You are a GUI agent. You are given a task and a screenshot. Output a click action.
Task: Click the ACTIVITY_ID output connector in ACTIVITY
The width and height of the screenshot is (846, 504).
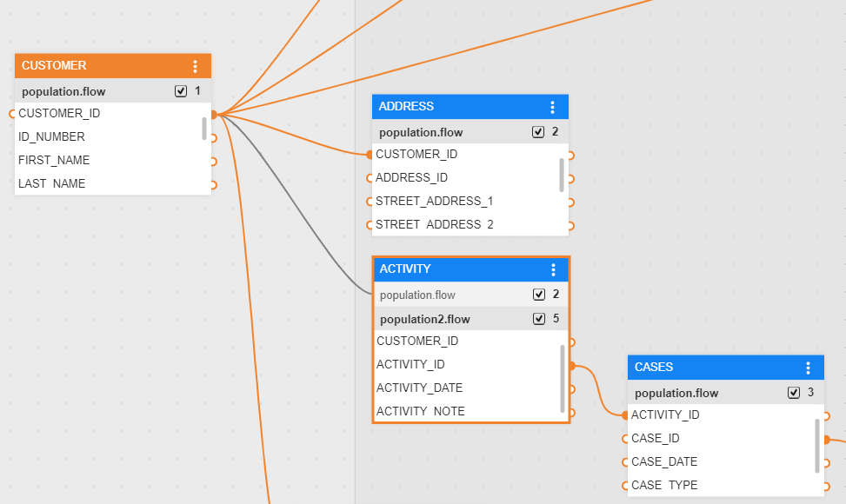click(571, 366)
